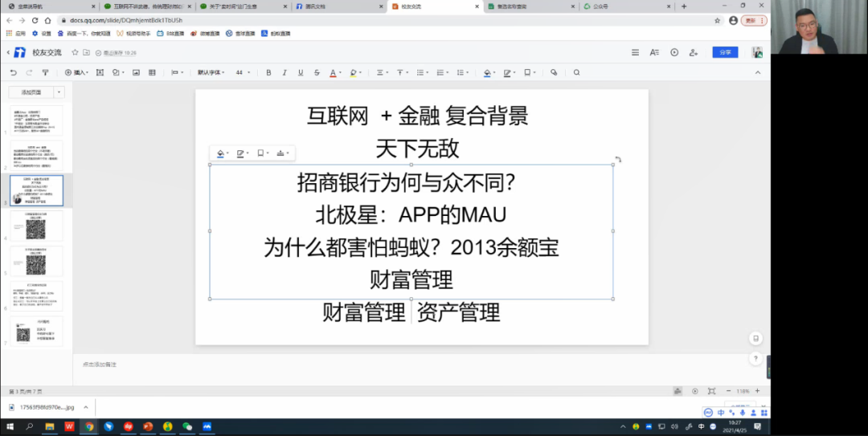Click the search magnifier icon in toolbar

click(576, 72)
